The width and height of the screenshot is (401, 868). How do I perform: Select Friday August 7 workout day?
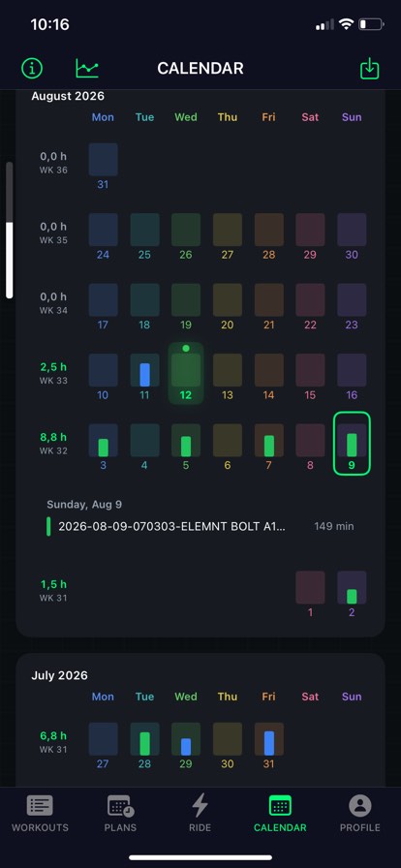tap(268, 447)
